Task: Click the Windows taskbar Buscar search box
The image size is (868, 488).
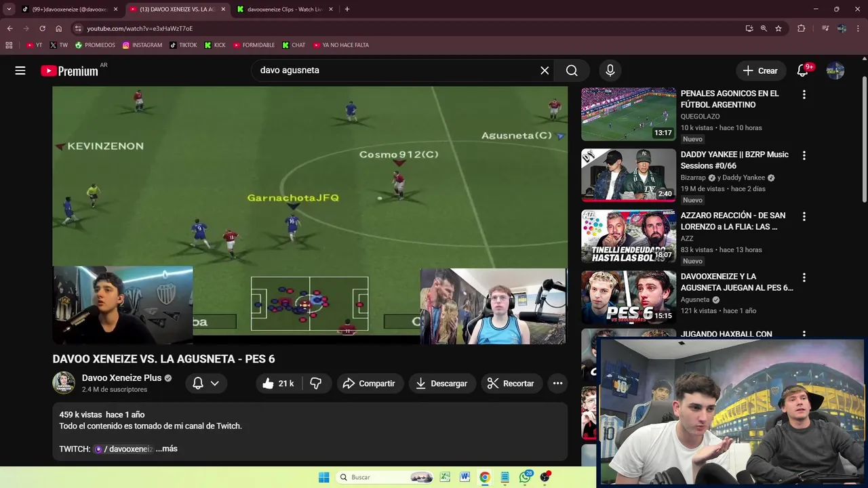Action: [x=385, y=477]
